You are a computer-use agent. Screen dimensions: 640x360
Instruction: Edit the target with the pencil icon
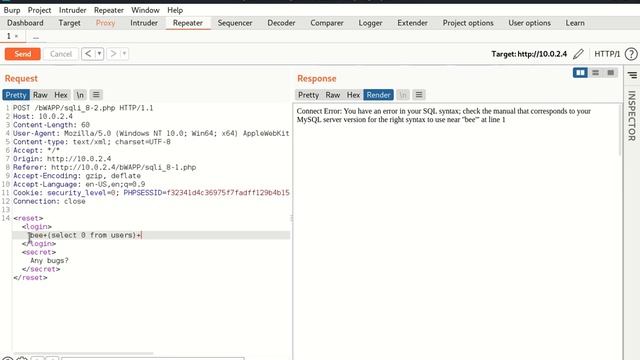tap(578, 54)
